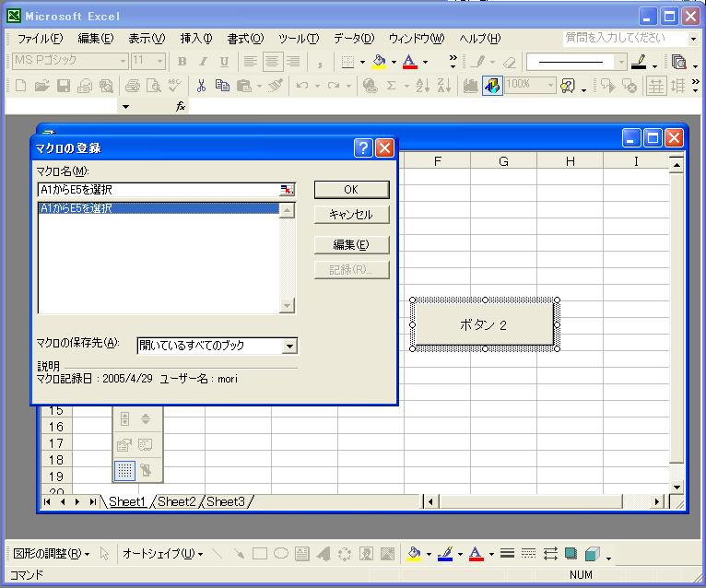The image size is (706, 588).
Task: Click the AutoSum sigma icon
Action: [x=392, y=85]
